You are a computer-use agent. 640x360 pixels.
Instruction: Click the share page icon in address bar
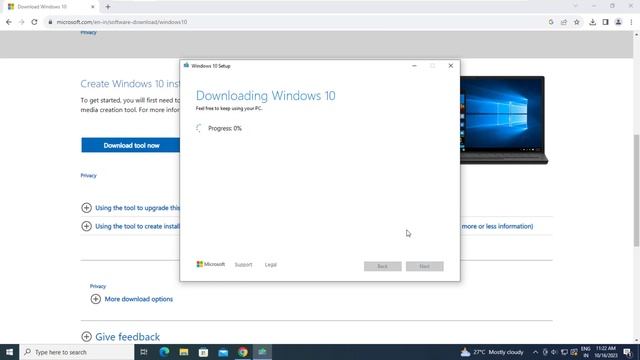pyautogui.click(x=564, y=22)
